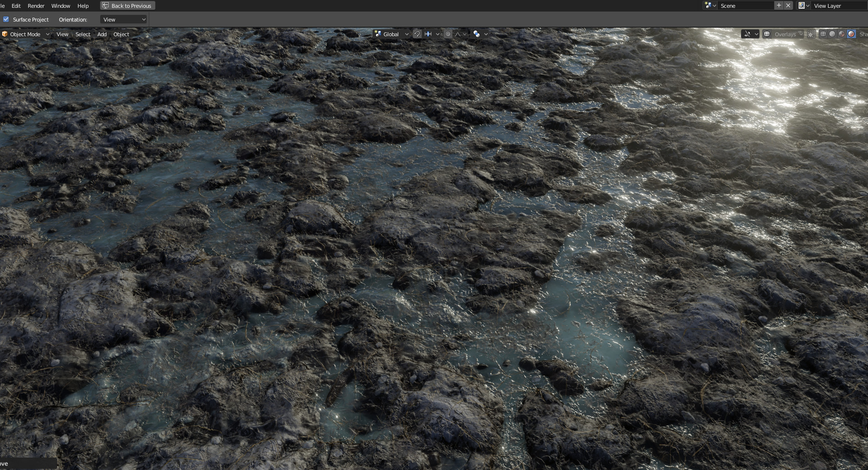Select the Snapping magnet icon

pyautogui.click(x=417, y=34)
